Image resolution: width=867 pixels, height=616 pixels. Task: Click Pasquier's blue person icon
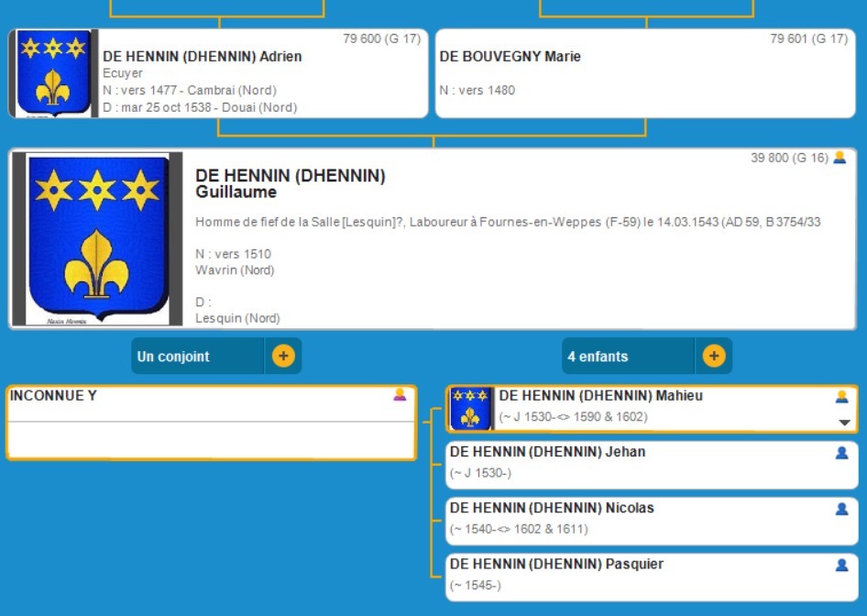point(841,565)
